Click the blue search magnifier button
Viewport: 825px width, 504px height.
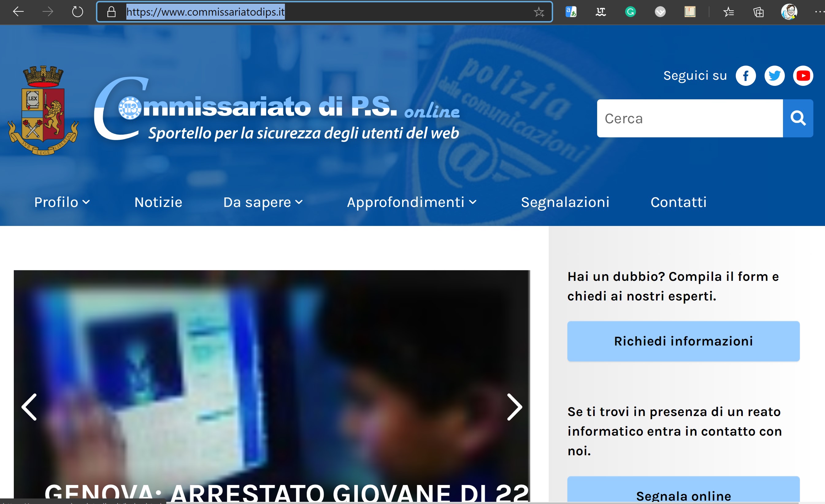[x=798, y=118]
